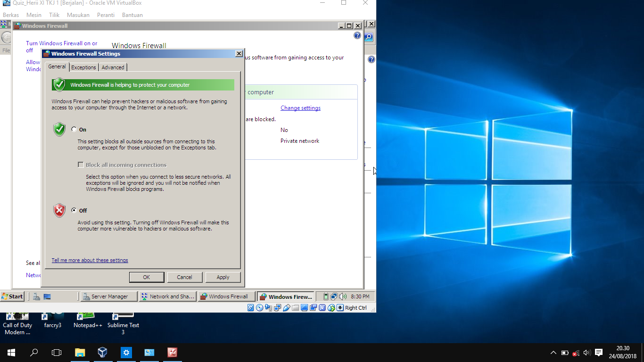Open Server Manager from the guest taskbar
The width and height of the screenshot is (644, 362).
pos(107,296)
